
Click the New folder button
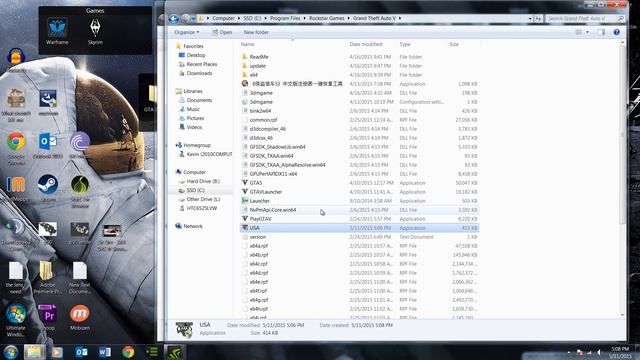tap(256, 32)
